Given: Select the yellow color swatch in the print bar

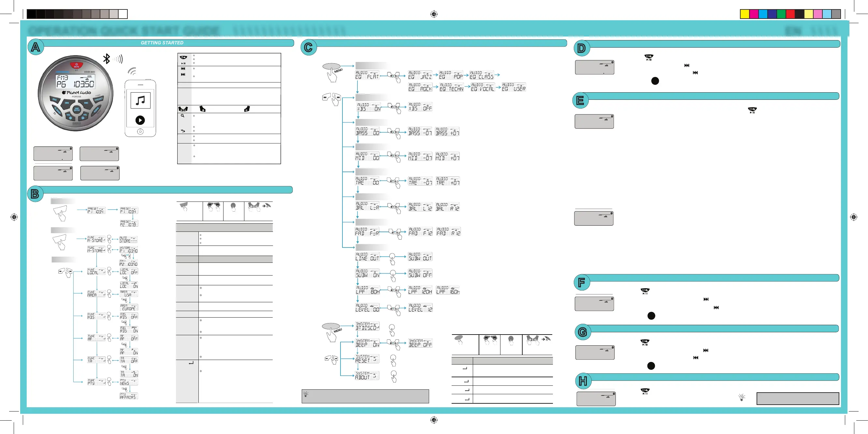Looking at the screenshot, I should 745,14.
